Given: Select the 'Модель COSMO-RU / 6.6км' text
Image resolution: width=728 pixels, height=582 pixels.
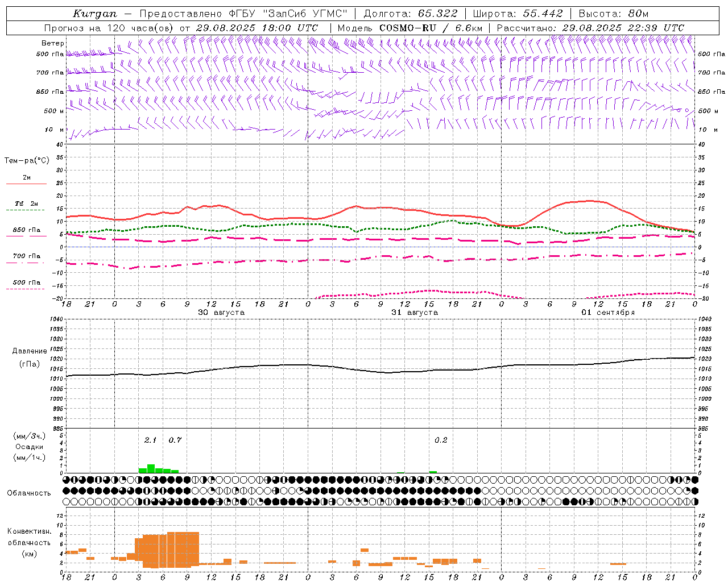Looking at the screenshot, I should [410, 28].
